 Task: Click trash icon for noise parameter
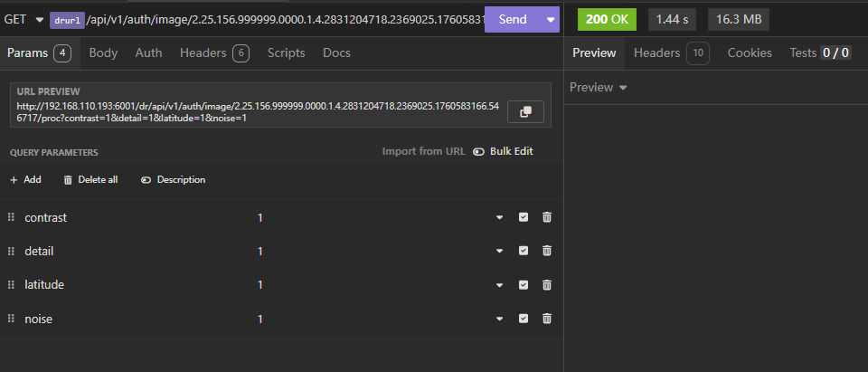[547, 319]
